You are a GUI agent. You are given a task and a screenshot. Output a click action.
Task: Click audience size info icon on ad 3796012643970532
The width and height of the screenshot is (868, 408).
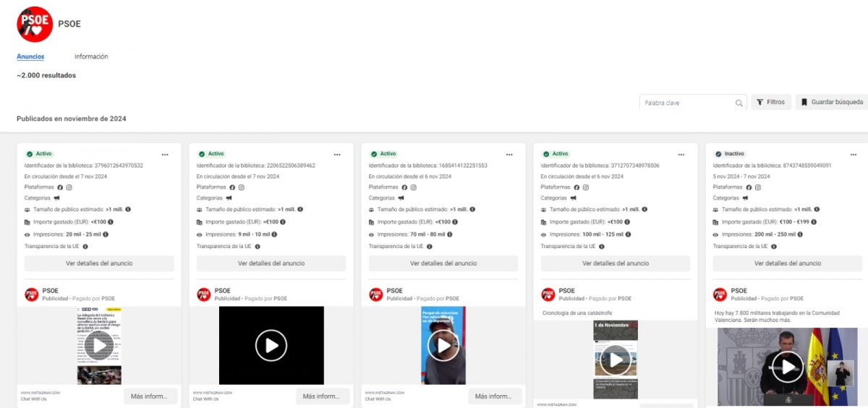click(128, 210)
